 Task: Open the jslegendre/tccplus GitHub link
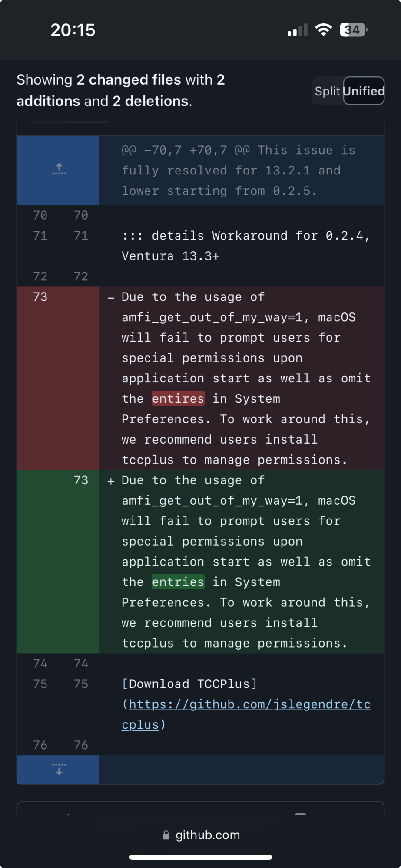(x=246, y=714)
